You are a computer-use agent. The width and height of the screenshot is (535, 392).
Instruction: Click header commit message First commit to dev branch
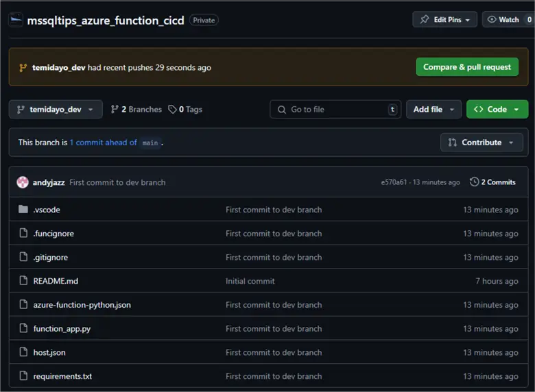[x=117, y=183]
